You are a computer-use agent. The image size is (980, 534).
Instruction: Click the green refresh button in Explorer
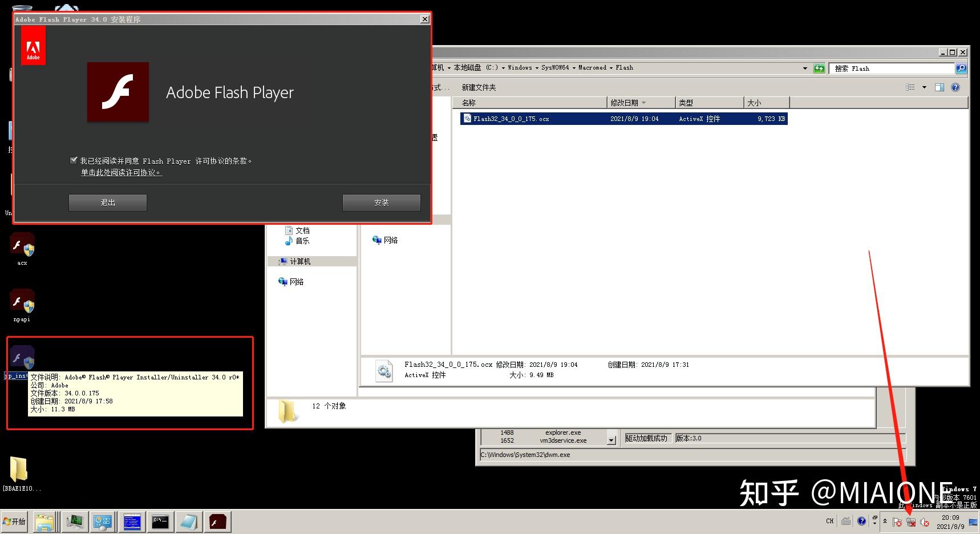click(x=819, y=68)
